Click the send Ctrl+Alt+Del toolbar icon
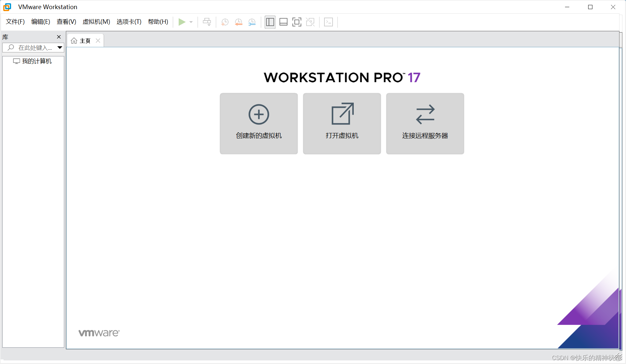626x364 pixels. [207, 22]
